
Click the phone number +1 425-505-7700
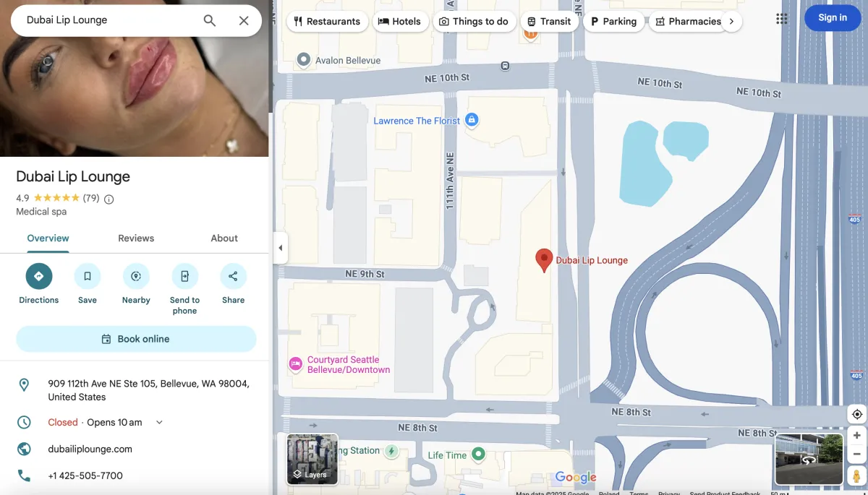[x=85, y=475]
